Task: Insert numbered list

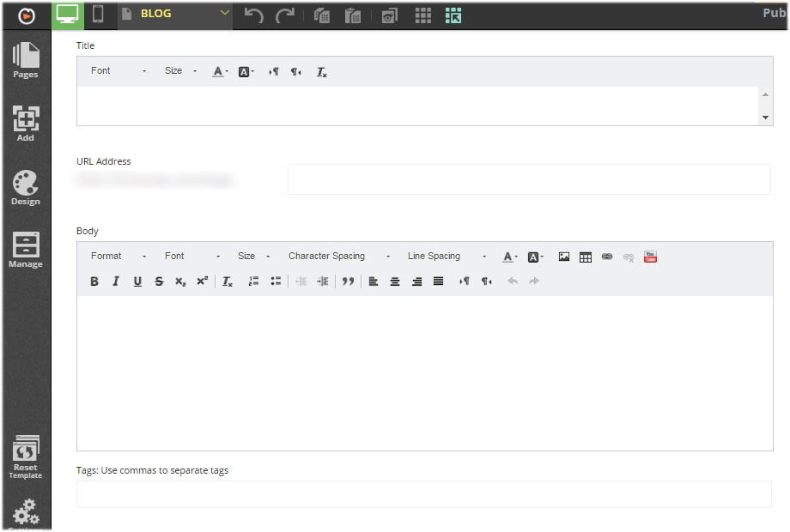Action: [253, 281]
